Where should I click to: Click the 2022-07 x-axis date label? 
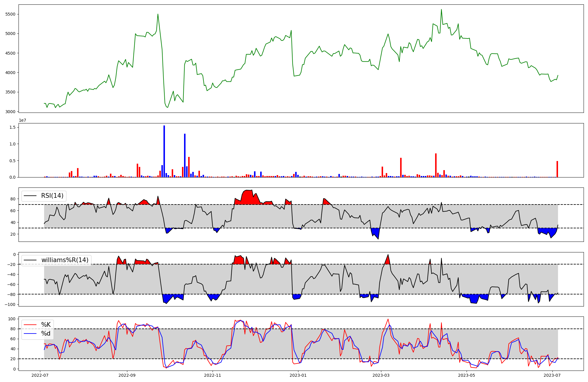pyautogui.click(x=40, y=375)
